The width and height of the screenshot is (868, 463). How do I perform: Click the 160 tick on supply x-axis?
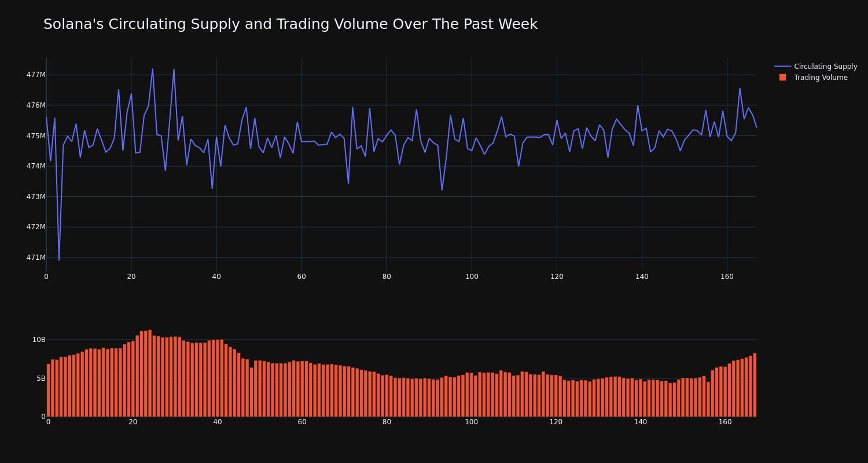point(727,277)
